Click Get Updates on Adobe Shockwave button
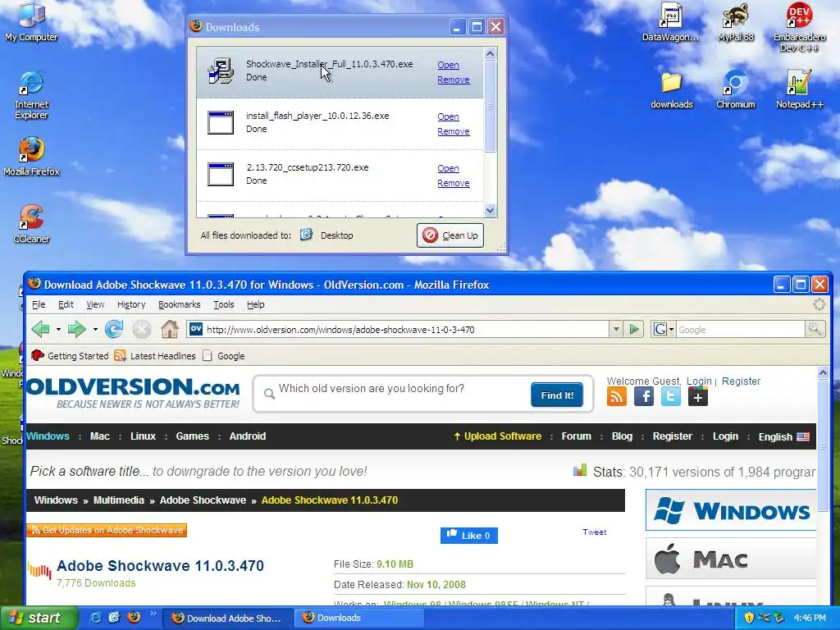The width and height of the screenshot is (840, 630). 107,530
